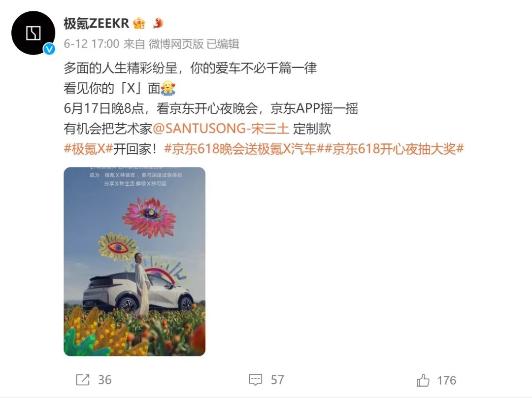Open the 6-12 17:00 timestamp link
Image resolution: width=532 pixels, height=398 pixels.
pos(92,44)
